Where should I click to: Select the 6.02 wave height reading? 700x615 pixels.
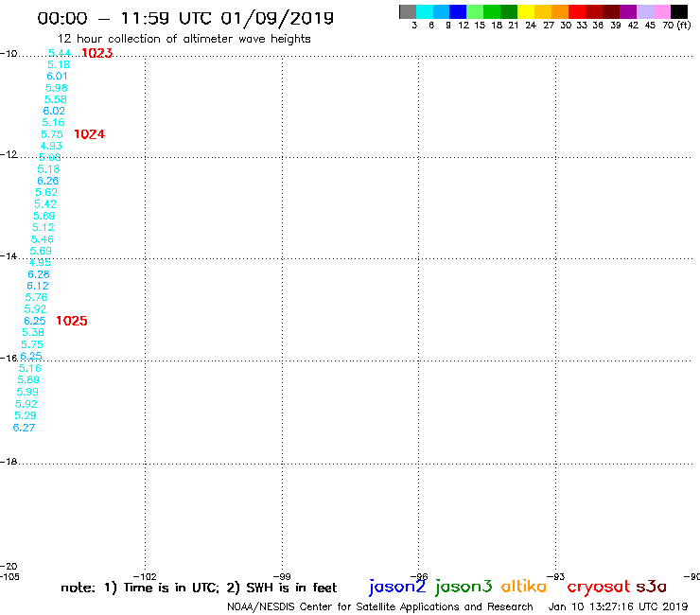54,111
